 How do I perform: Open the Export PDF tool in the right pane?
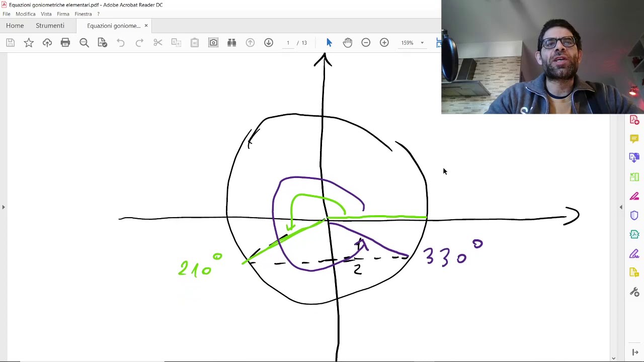click(x=634, y=157)
